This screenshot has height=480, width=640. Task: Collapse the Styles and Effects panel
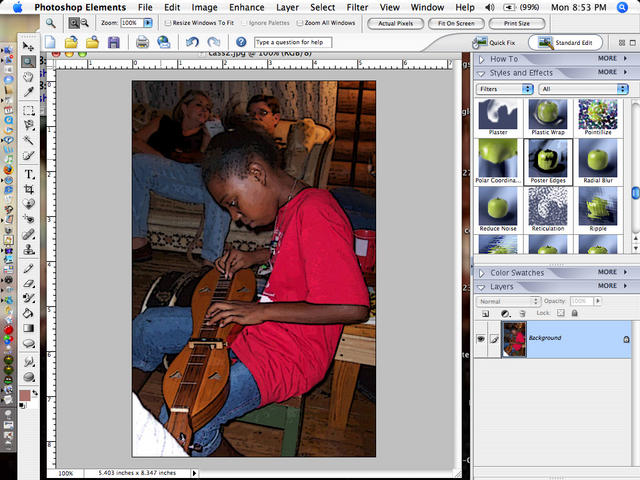click(481, 73)
